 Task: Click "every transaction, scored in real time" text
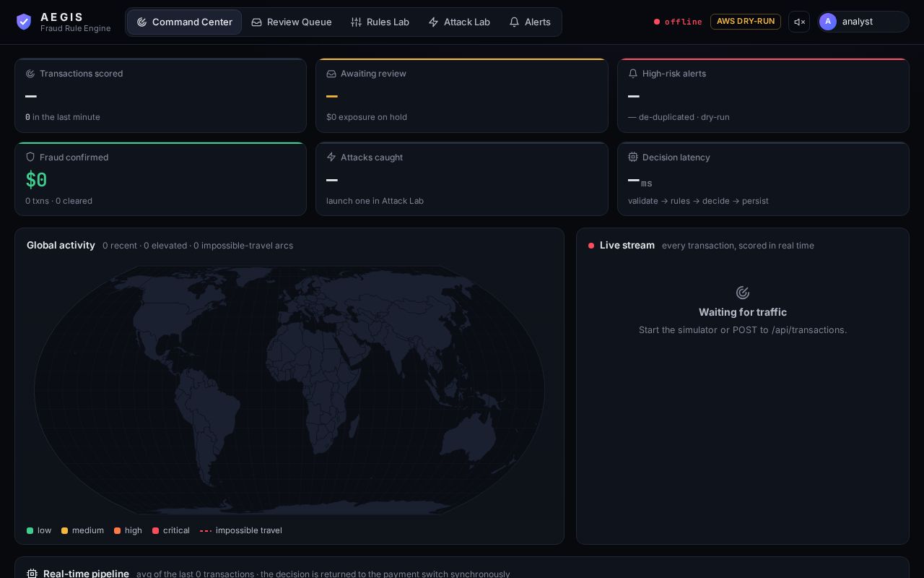[x=738, y=246]
